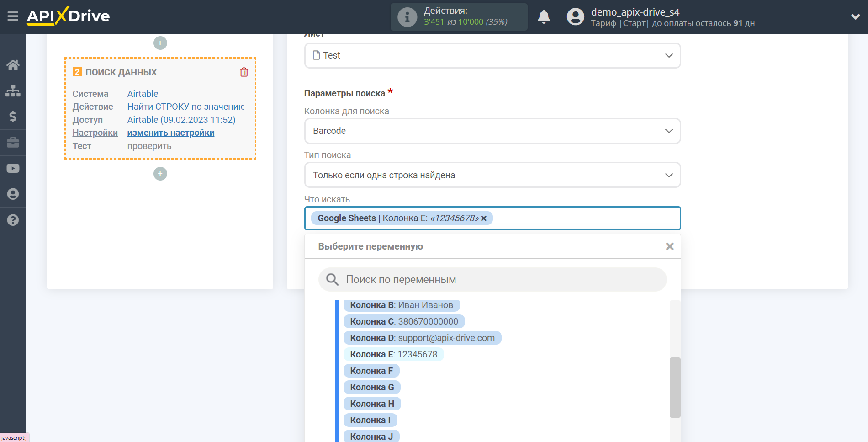Select variable Колонка J
The height and width of the screenshot is (442, 868).
pos(371,436)
